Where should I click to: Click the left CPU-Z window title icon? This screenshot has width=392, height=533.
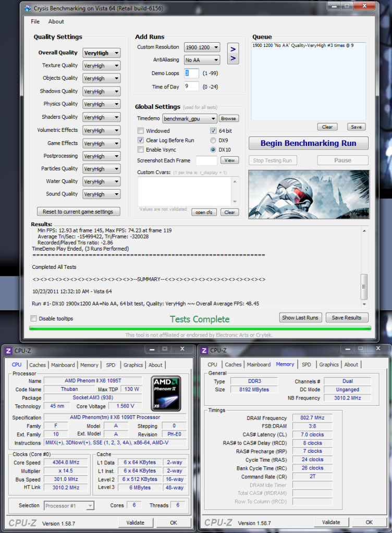pos(8,351)
